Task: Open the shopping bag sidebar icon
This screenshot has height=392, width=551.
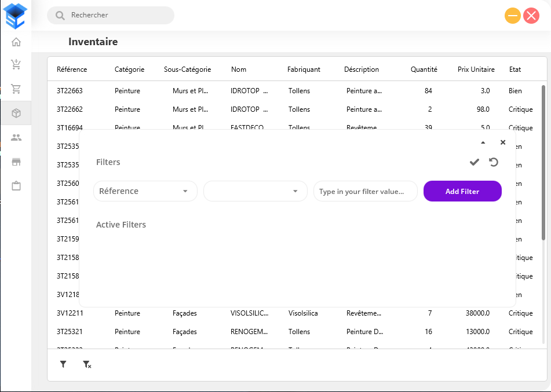Action: (16, 186)
